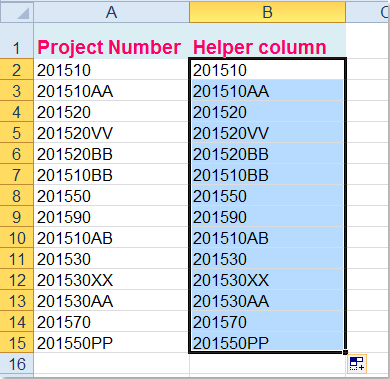Select cell B12 containing 201530XX
This screenshot has height=379, width=390.
click(x=268, y=279)
